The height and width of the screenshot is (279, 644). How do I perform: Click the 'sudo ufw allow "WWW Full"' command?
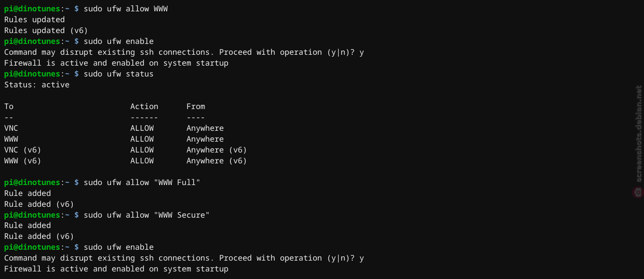142,183
